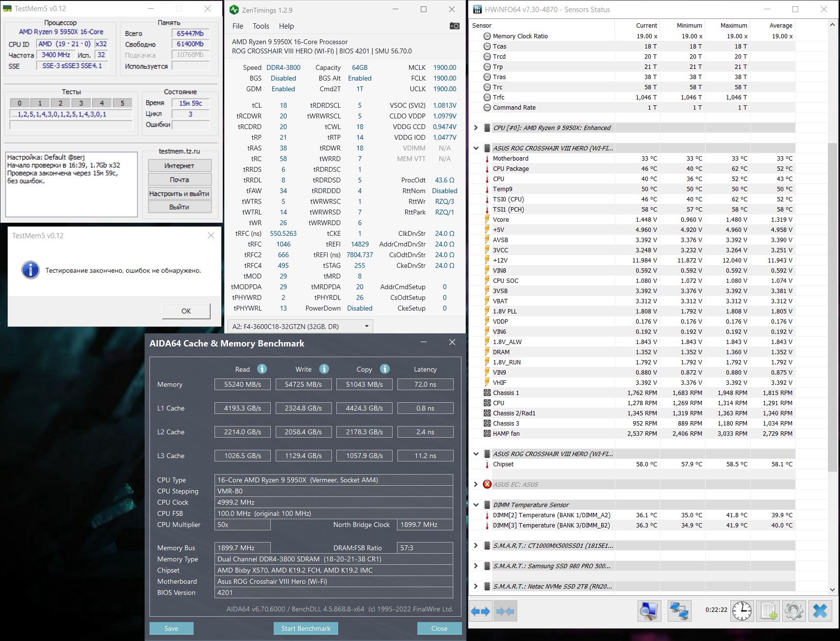Expand S.M.A.R.T. Netac NVMe SSD group

pos(476,586)
